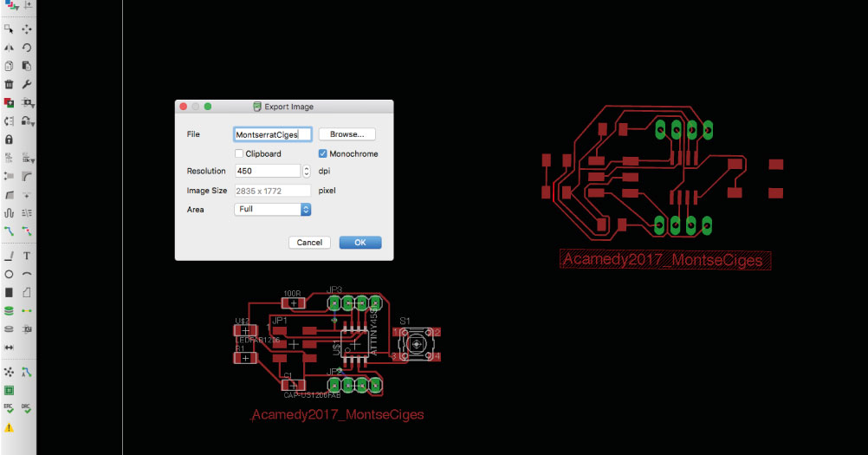Select the Polygon tool
The image size is (868, 455).
27,292
